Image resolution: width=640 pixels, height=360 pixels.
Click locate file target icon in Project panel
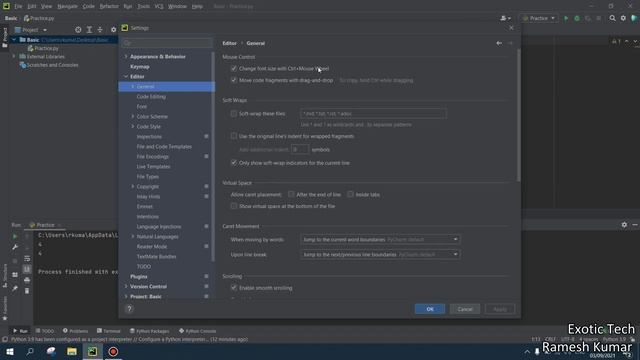[x=78, y=30]
